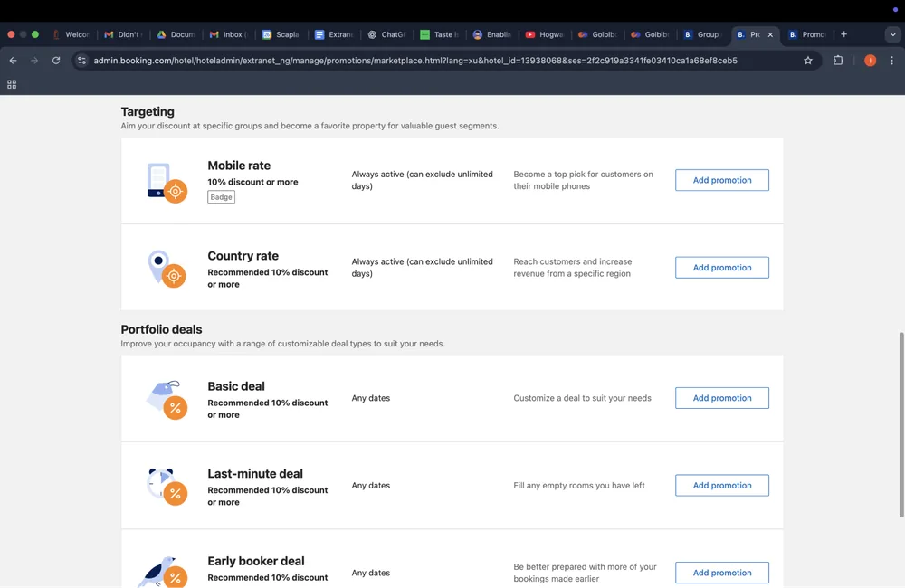Click "Fill any empty rooms you have left"
This screenshot has width=905, height=588.
(x=579, y=485)
